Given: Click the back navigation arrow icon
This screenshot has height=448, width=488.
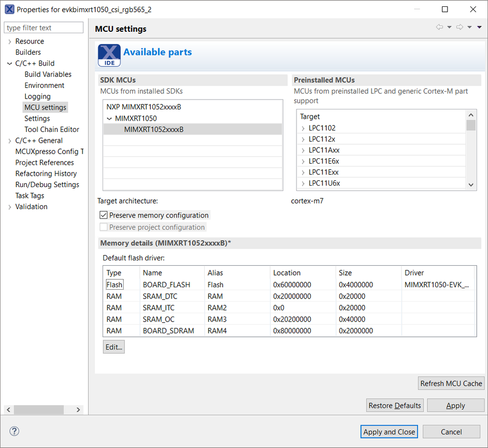Looking at the screenshot, I should tap(440, 27).
